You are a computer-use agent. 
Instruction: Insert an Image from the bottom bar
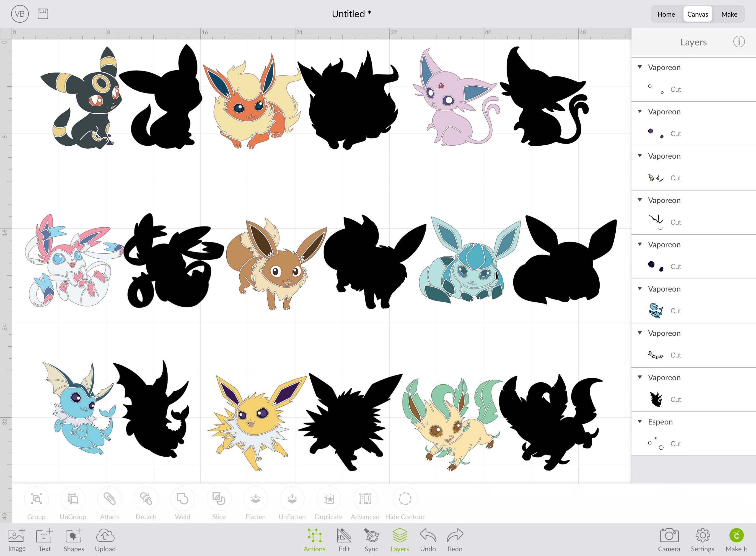click(17, 539)
